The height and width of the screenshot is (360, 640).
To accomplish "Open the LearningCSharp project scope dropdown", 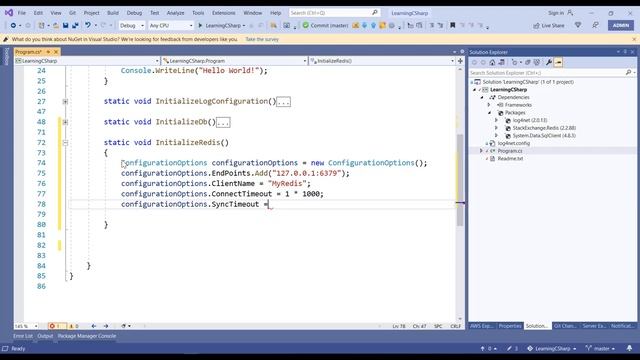I will (87, 61).
